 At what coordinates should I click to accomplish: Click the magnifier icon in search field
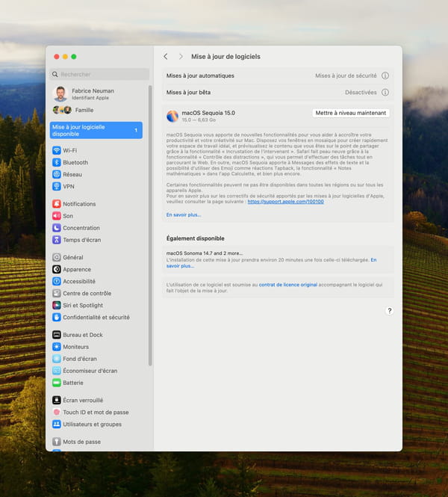[55, 74]
